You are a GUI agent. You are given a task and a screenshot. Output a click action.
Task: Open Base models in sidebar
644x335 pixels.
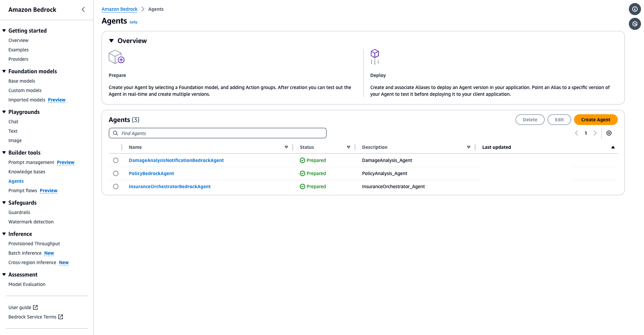(22, 81)
